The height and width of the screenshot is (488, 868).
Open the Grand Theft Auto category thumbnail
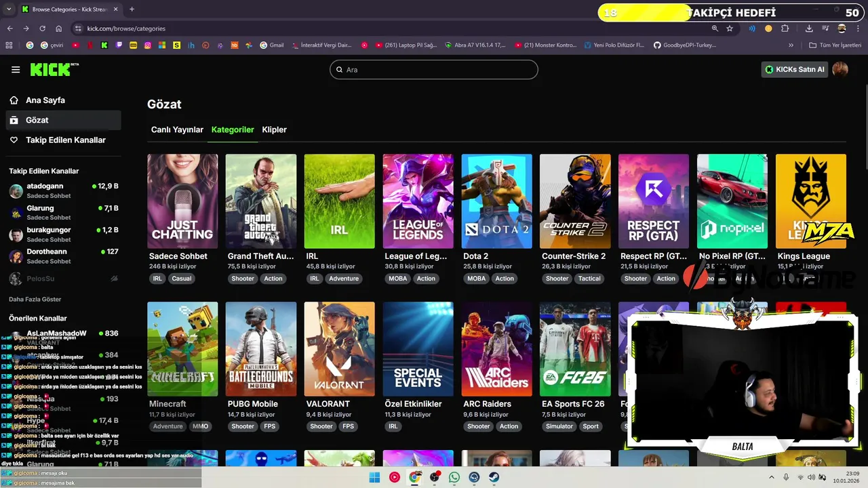261,201
